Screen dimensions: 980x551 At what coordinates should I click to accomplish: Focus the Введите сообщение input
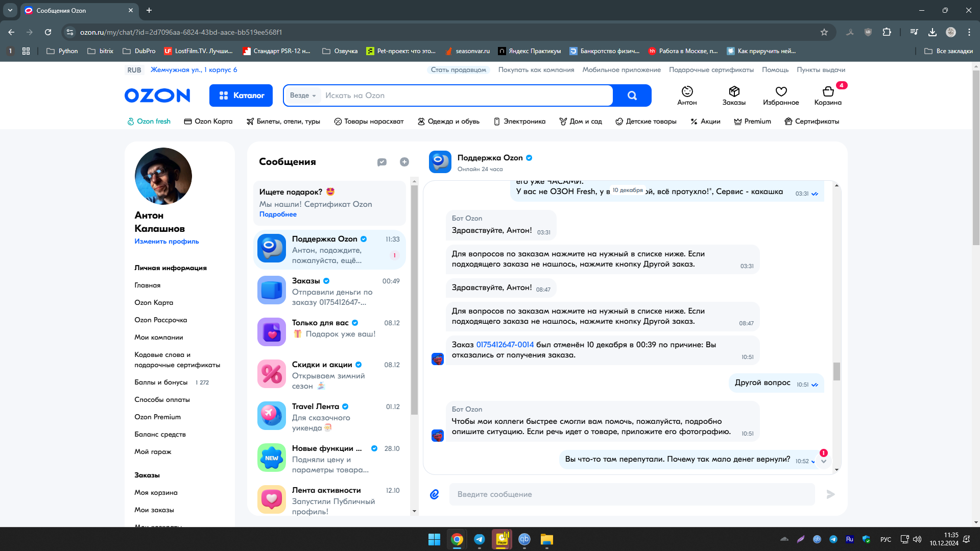632,494
